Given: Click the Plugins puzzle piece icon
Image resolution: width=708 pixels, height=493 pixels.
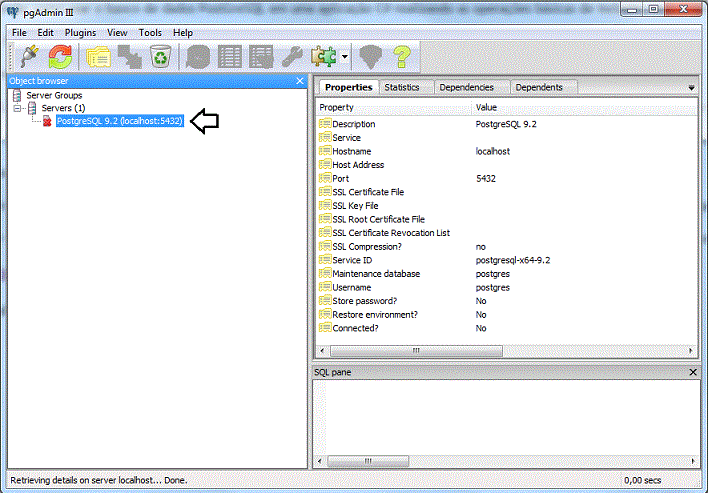Looking at the screenshot, I should tap(323, 57).
